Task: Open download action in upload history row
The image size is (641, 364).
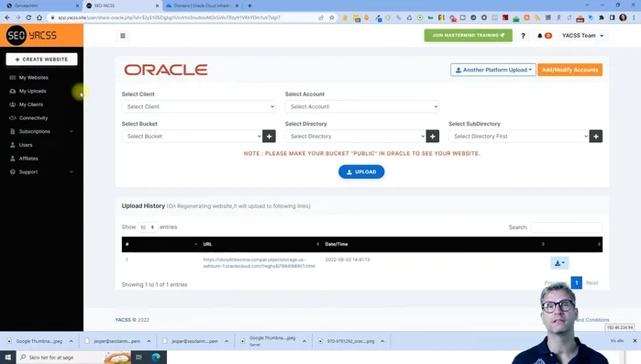Action: click(x=559, y=262)
